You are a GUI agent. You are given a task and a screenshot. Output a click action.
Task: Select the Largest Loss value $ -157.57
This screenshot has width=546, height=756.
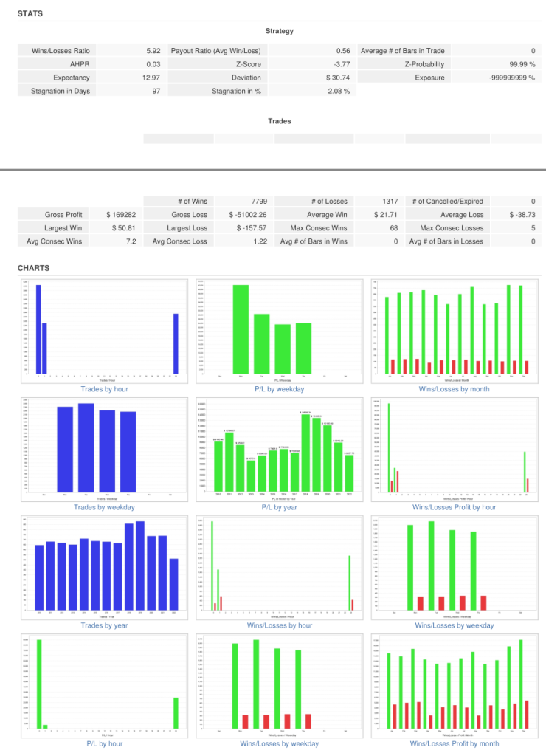coord(252,228)
